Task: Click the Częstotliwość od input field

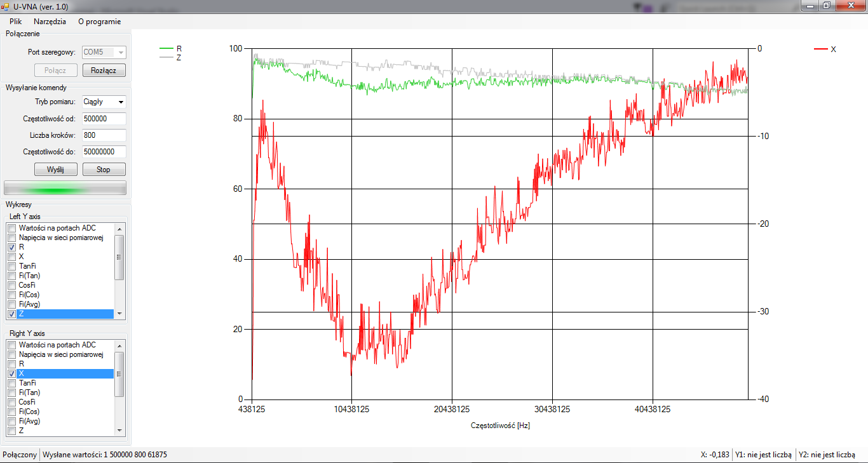Action: [x=104, y=119]
